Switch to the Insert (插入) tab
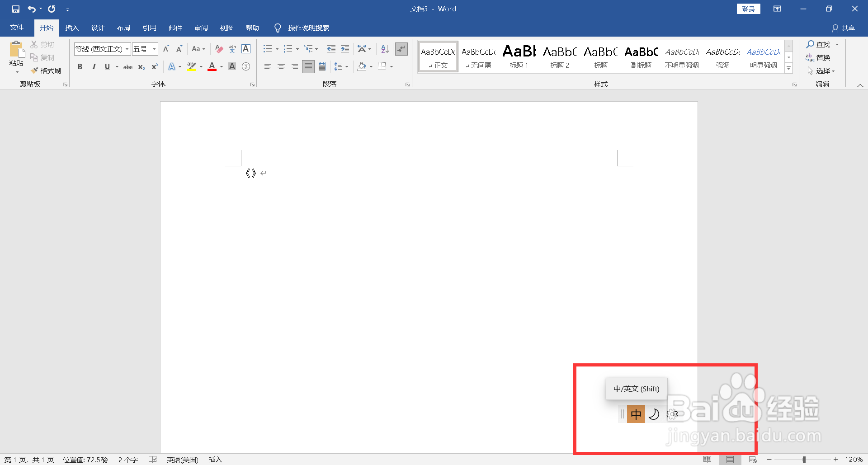868x465 pixels. (x=72, y=28)
